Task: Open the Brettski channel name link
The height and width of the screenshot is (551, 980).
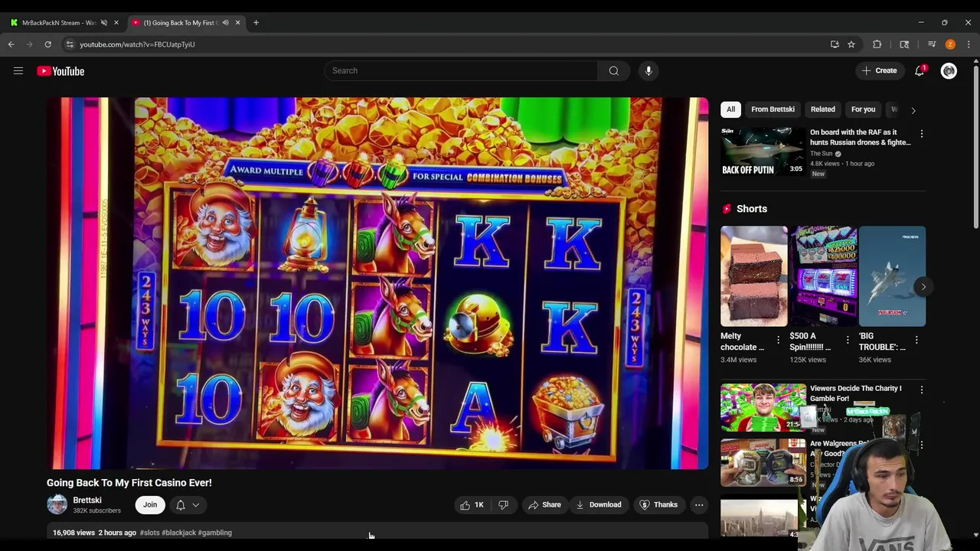Action: (87, 500)
